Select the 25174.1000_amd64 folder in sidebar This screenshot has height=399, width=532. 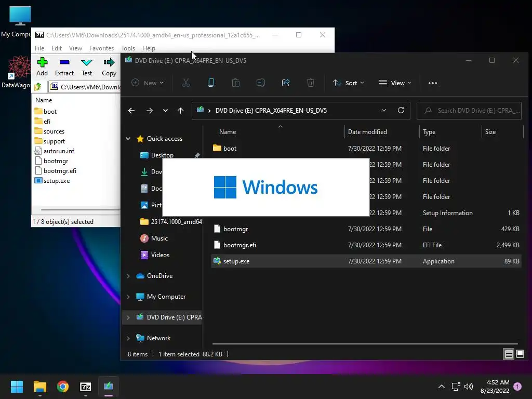point(170,221)
